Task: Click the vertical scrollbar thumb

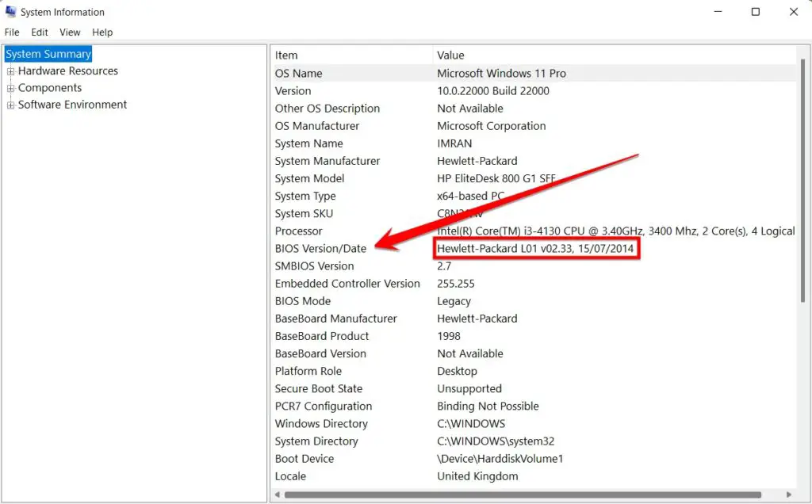Action: [802, 181]
